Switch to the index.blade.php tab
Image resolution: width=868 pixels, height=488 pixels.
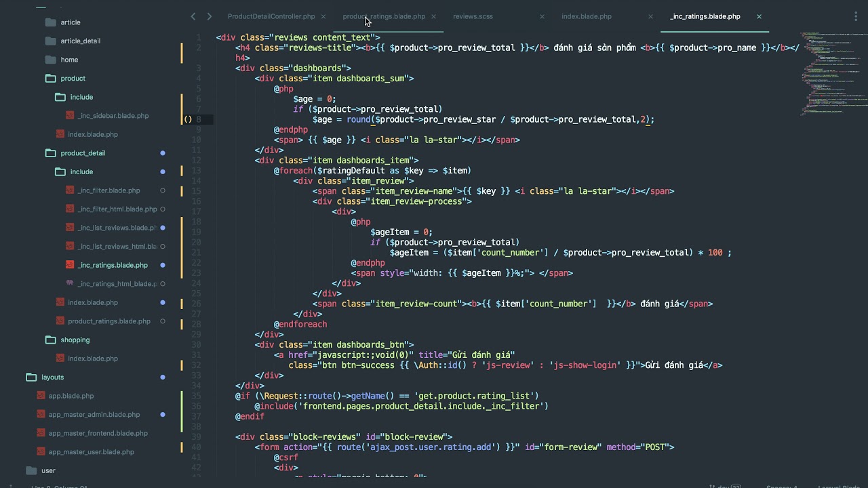587,16
